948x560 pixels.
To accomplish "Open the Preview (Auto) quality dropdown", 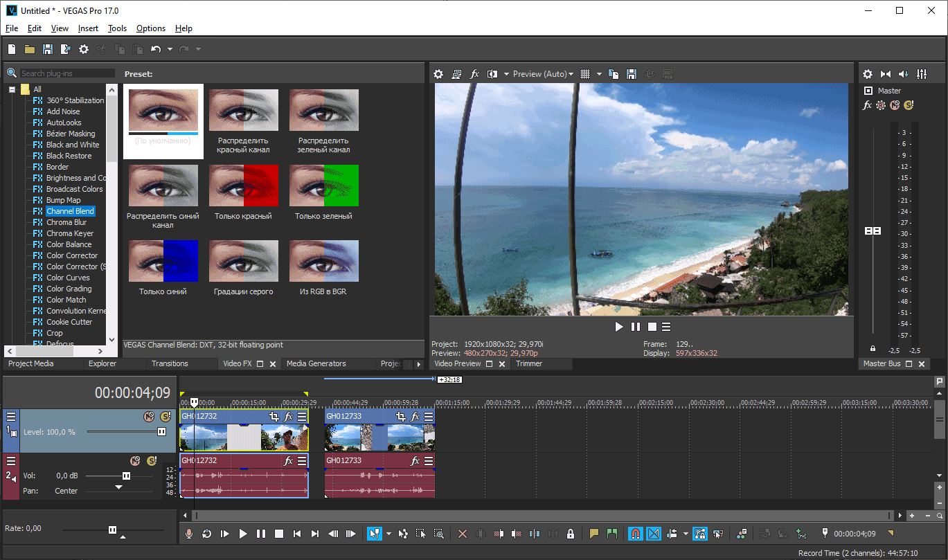I will (x=543, y=74).
